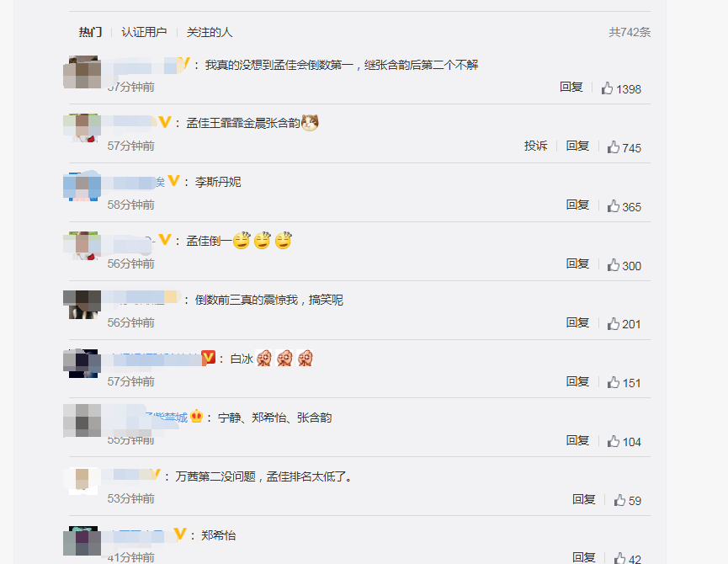
Task: Click crown badge before 宁静、郑希怡 comment
Action: coord(197,417)
